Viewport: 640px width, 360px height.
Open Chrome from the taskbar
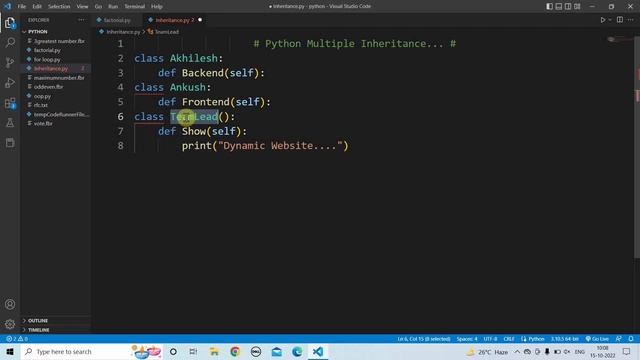point(235,351)
